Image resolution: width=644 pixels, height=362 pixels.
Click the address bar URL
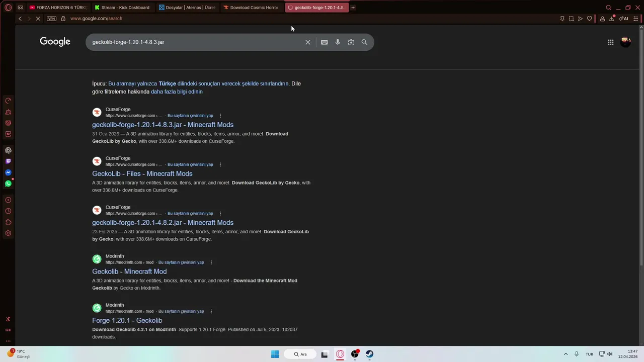point(96,19)
